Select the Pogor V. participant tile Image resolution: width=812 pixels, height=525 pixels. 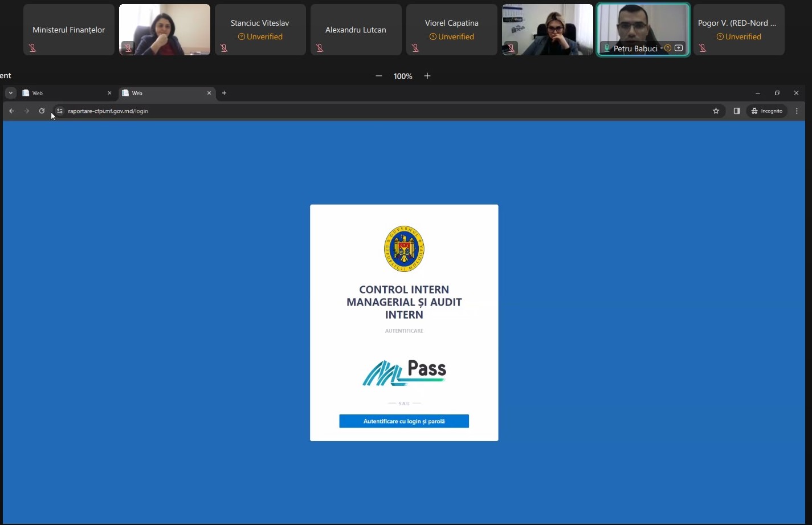click(x=739, y=30)
